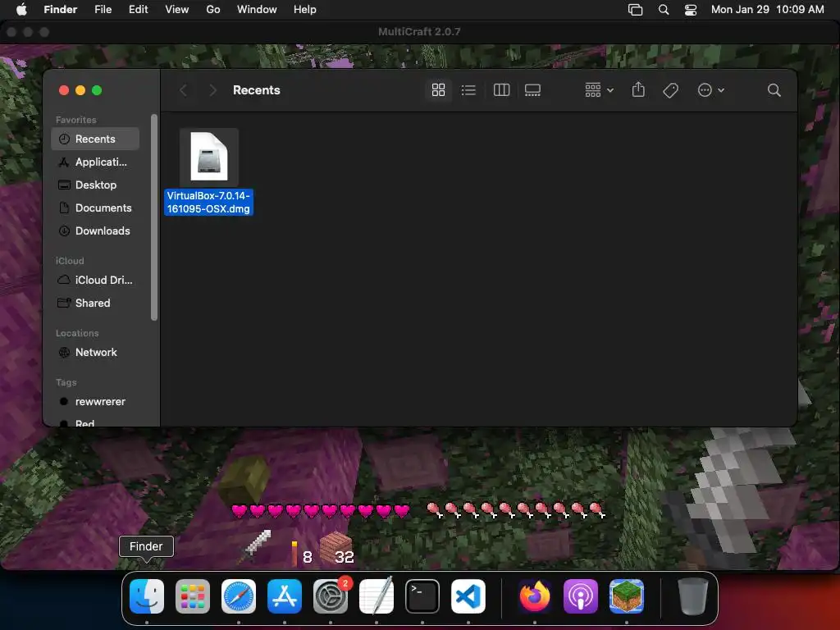Open the Finder menu in menu bar
The width and height of the screenshot is (840, 630).
(x=61, y=10)
